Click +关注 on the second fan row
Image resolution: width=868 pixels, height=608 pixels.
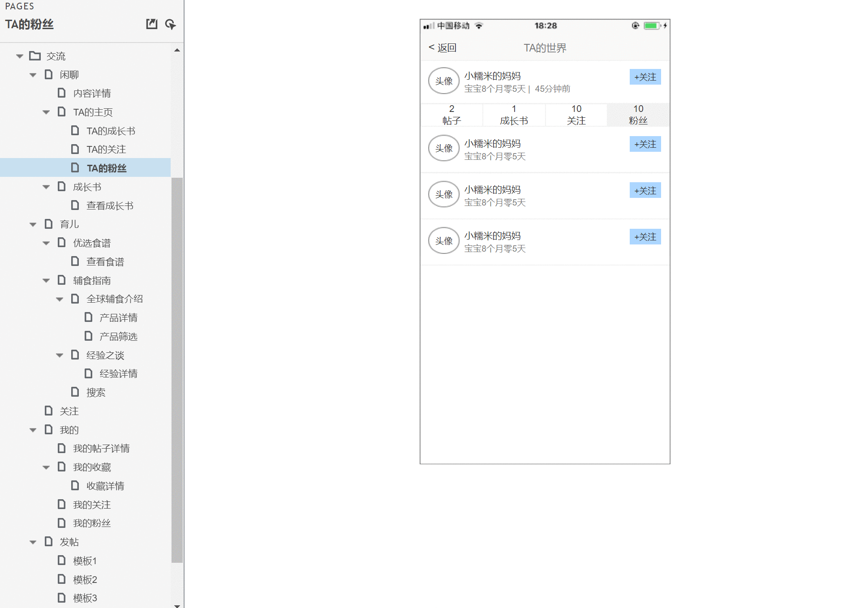pos(645,191)
